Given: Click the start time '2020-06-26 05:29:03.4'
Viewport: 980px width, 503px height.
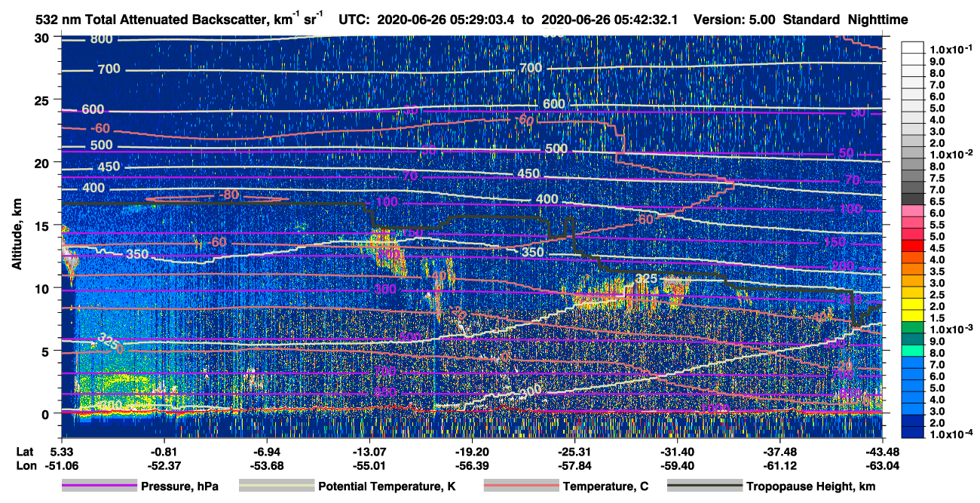Looking at the screenshot, I should [x=447, y=20].
